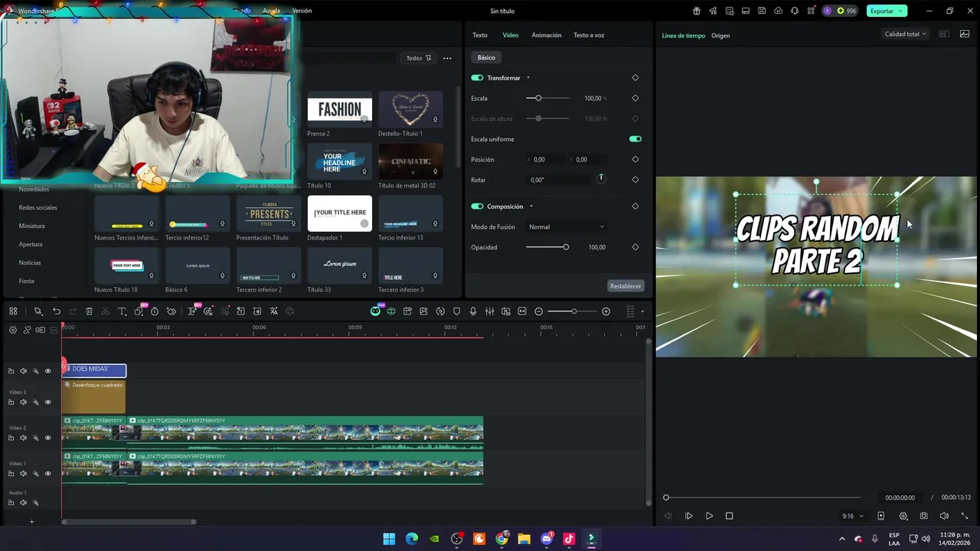Click the Escala keyframe diamond

[x=635, y=98]
